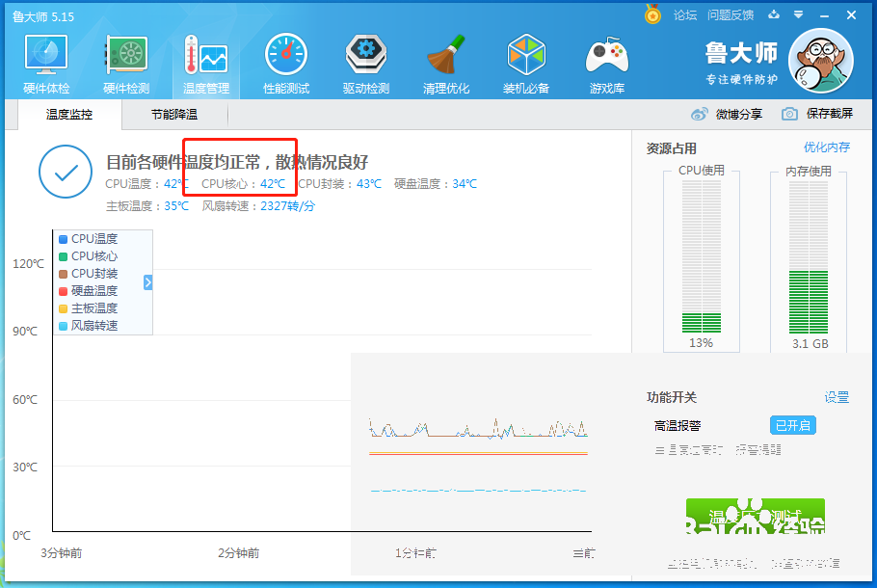Toggle CPU封装 legend series
Viewport: 877px width, 588px height.
coord(89,274)
